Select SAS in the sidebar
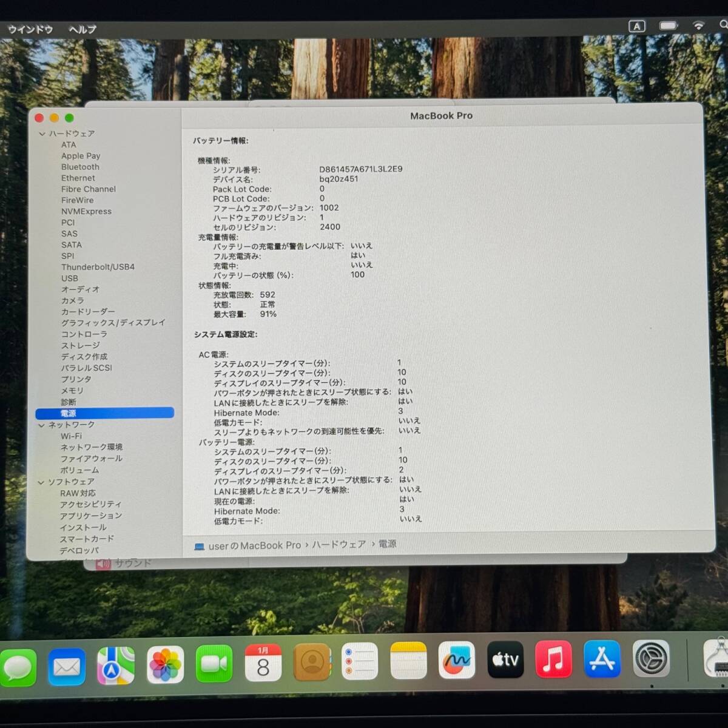 tap(69, 234)
